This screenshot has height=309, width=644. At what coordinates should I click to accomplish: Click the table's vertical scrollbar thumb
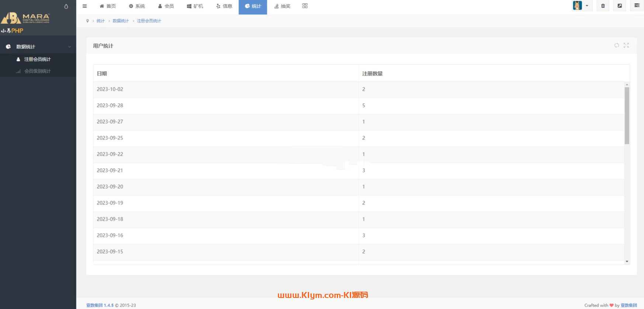627,115
